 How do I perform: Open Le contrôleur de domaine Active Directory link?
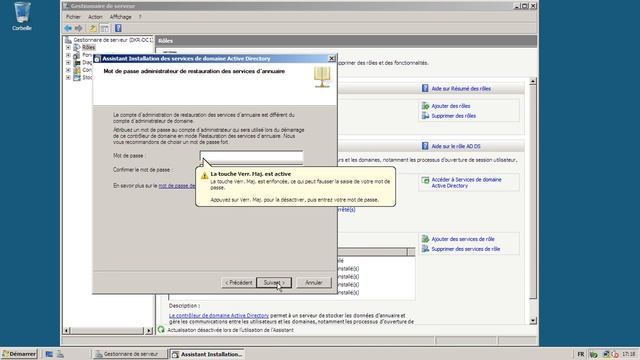pos(219,316)
